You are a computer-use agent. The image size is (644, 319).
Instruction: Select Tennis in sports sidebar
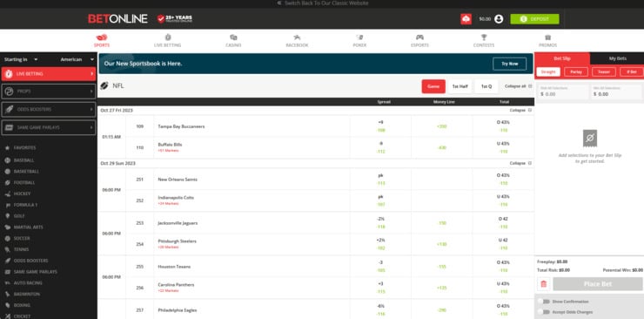click(22, 249)
